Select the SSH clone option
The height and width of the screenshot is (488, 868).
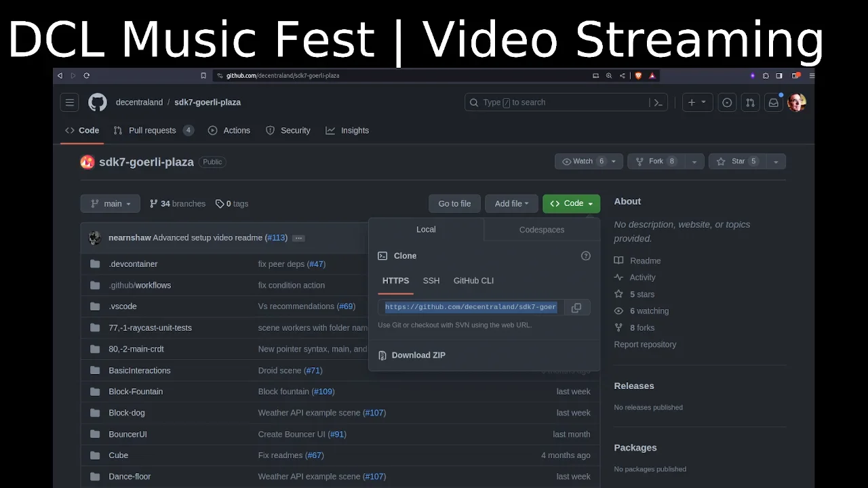431,281
